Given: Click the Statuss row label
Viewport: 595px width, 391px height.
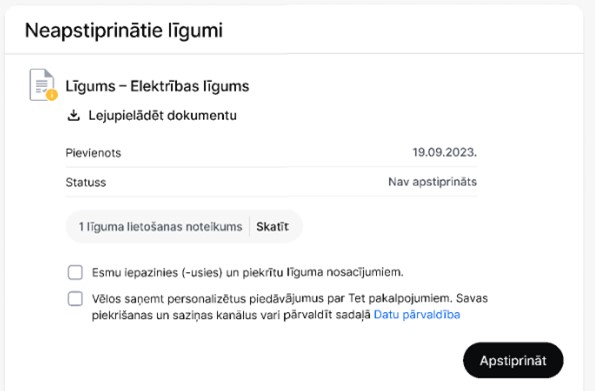Looking at the screenshot, I should pos(86,182).
